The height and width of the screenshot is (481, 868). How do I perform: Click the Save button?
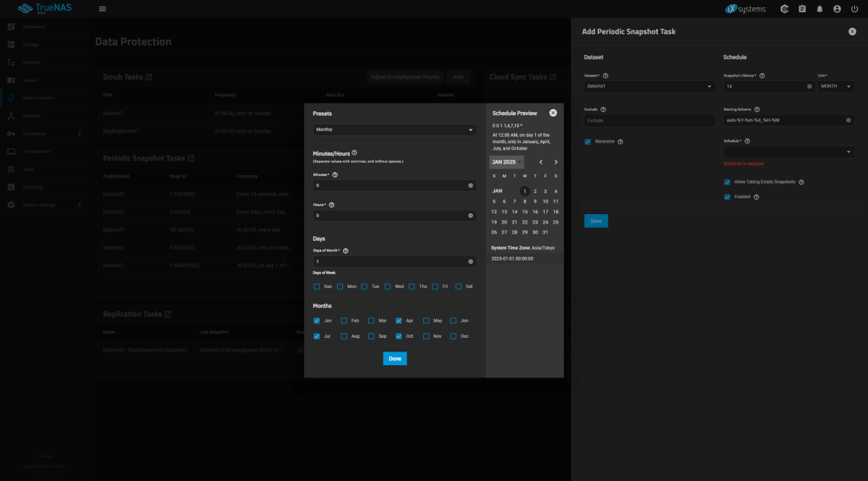[x=596, y=221]
